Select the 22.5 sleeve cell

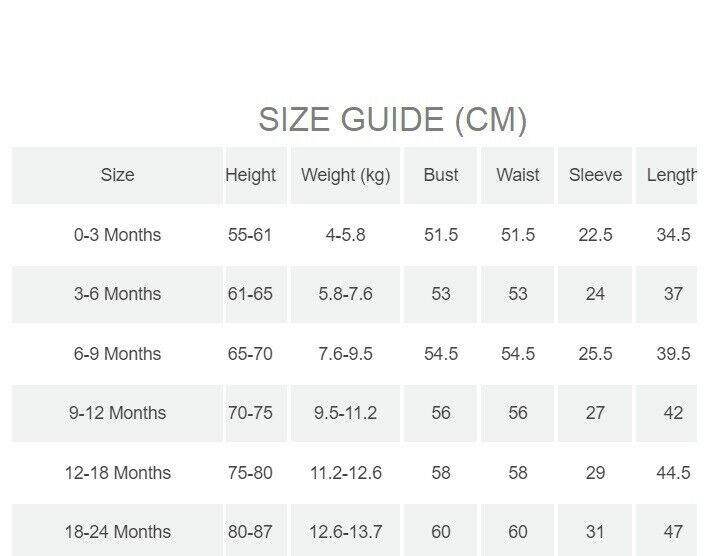pos(595,235)
